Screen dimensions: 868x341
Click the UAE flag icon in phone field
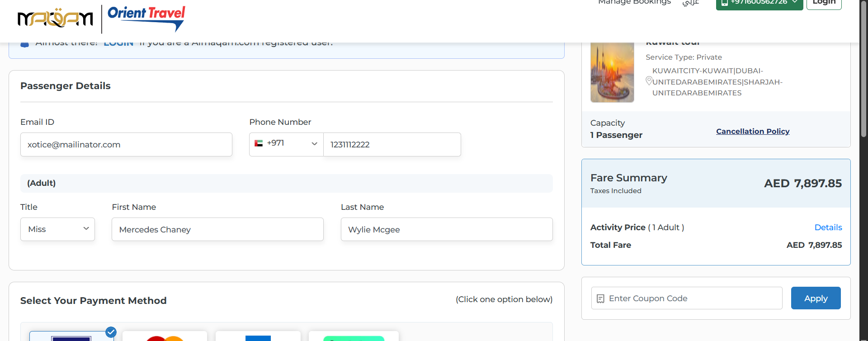coord(259,143)
